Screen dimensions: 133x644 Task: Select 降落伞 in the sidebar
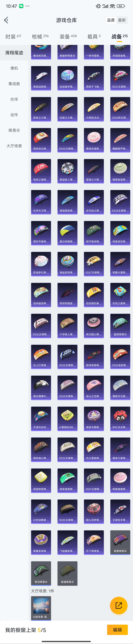click(x=14, y=130)
